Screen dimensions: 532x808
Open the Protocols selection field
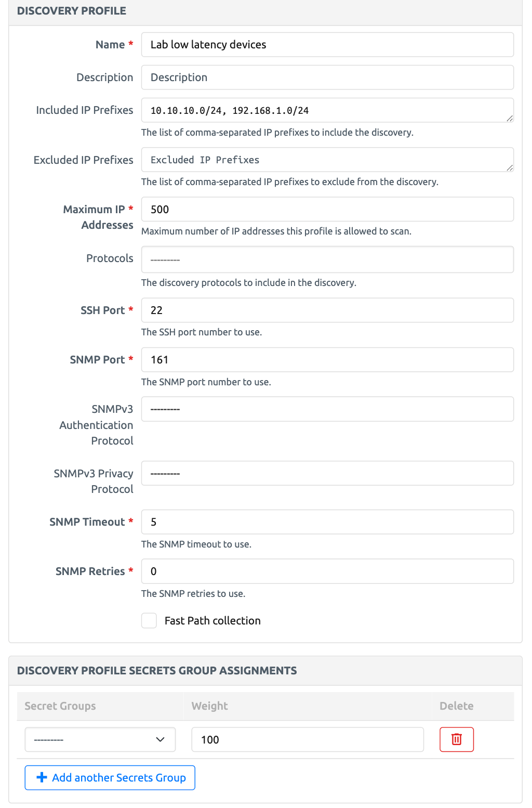[327, 259]
